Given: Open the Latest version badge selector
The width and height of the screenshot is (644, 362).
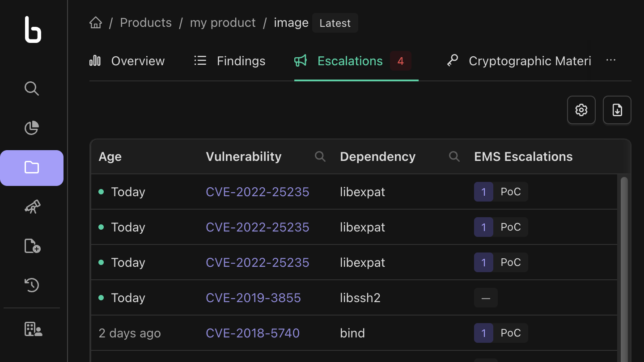Looking at the screenshot, I should click(335, 23).
